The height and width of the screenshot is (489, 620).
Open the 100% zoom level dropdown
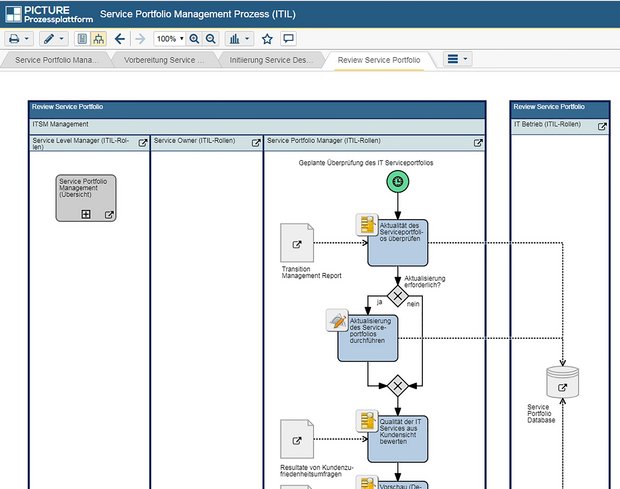click(x=170, y=39)
